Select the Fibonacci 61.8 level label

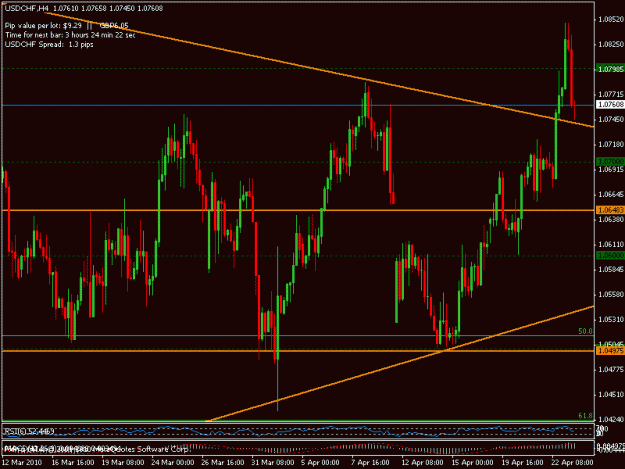tap(585, 416)
